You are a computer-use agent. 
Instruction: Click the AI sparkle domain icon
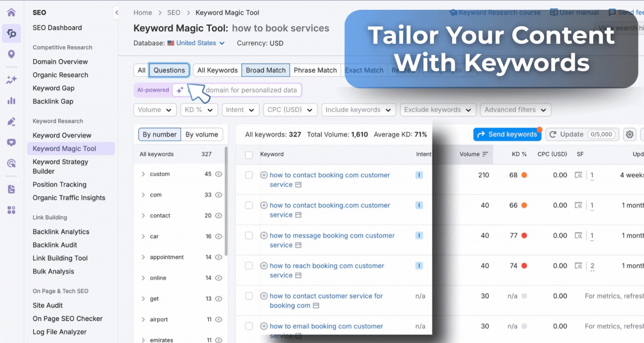(180, 90)
